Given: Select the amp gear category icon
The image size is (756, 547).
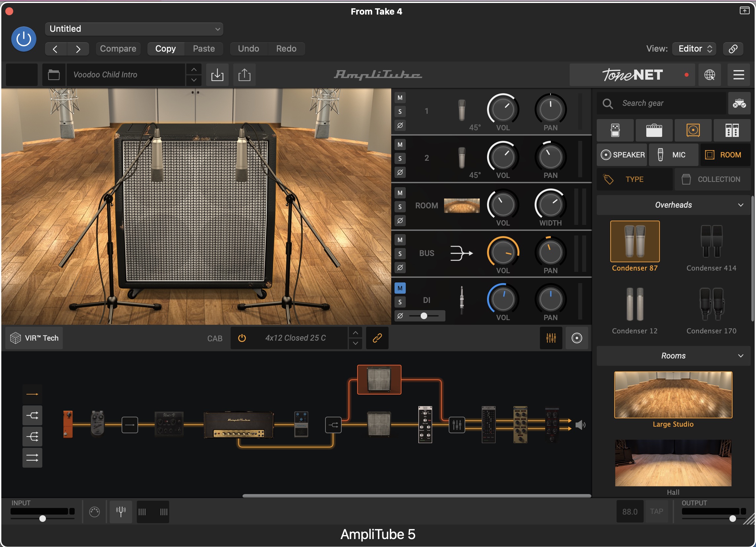Looking at the screenshot, I should [654, 130].
